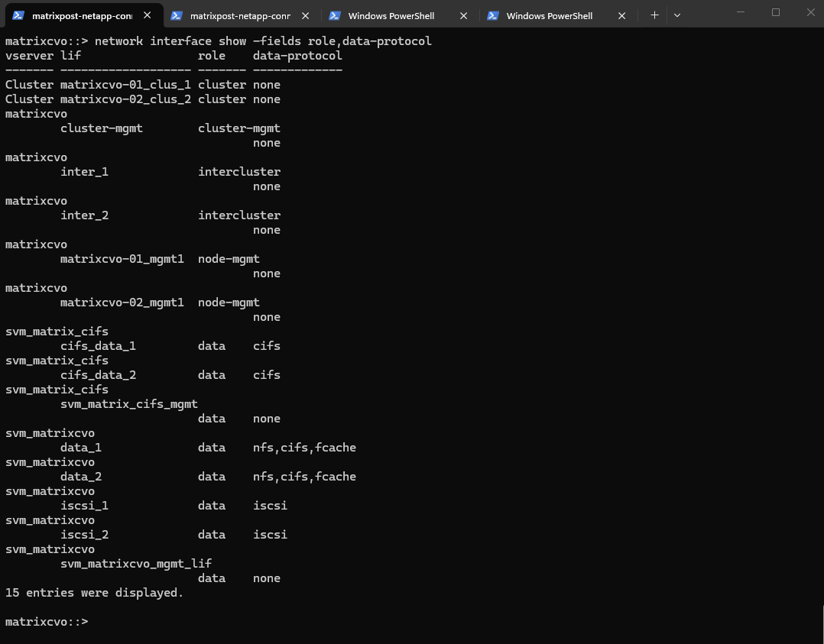This screenshot has width=824, height=644.
Task: Expand the new tab profile dropdown chevron
Action: coord(677,15)
